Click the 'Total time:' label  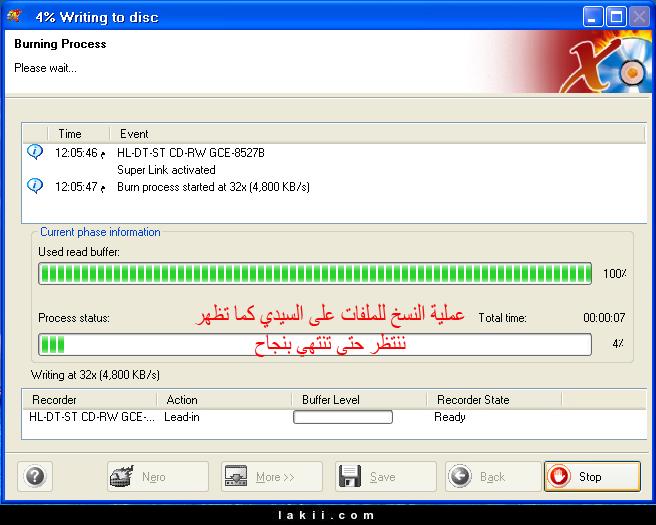(502, 318)
